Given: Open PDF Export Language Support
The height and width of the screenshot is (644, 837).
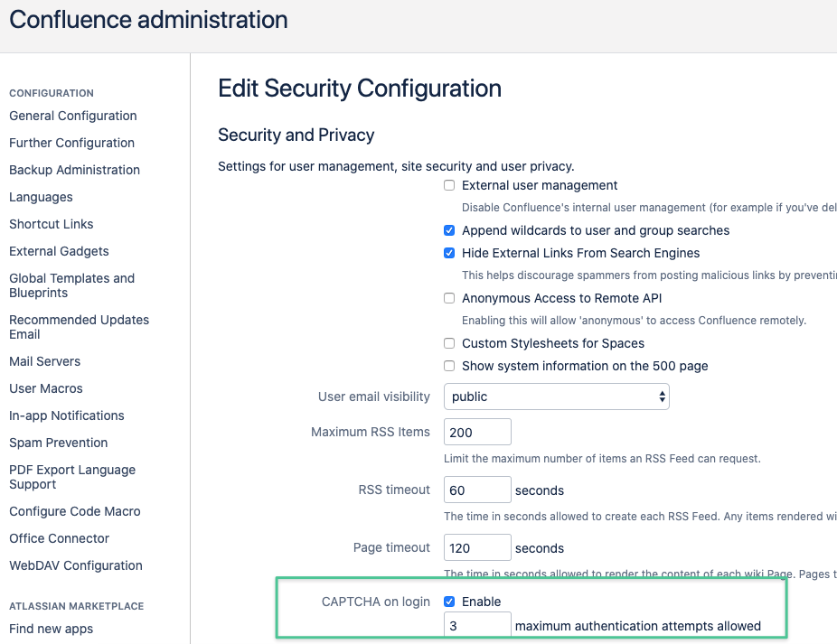Looking at the screenshot, I should (72, 477).
